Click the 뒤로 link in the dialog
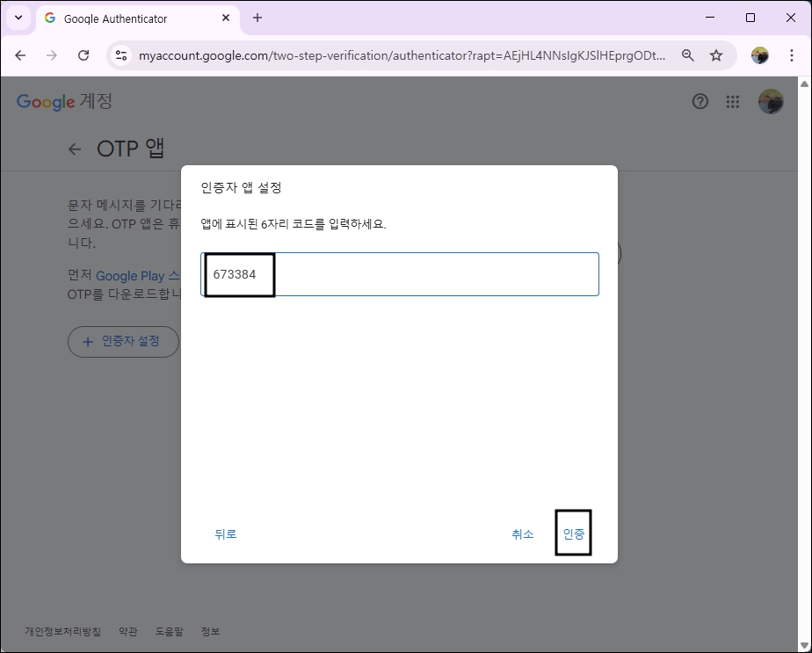This screenshot has height=653, width=812. [226, 533]
